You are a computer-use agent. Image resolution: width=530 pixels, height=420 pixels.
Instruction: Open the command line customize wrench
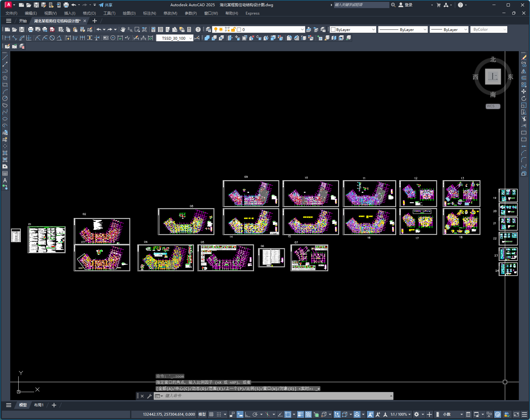149,396
